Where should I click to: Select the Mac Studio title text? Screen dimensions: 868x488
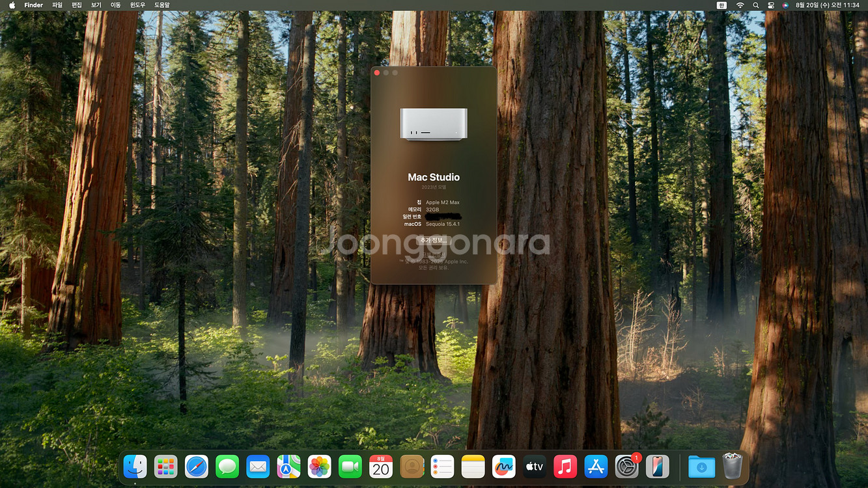[x=434, y=177]
